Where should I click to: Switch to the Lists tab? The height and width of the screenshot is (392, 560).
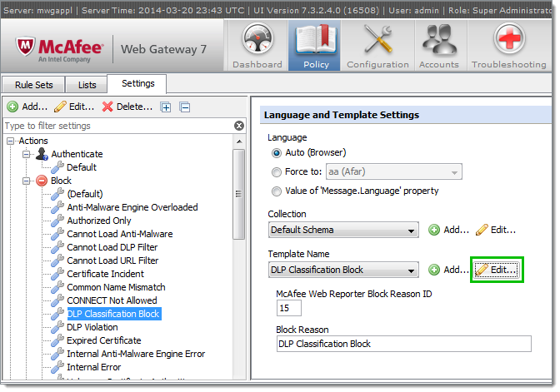[87, 85]
